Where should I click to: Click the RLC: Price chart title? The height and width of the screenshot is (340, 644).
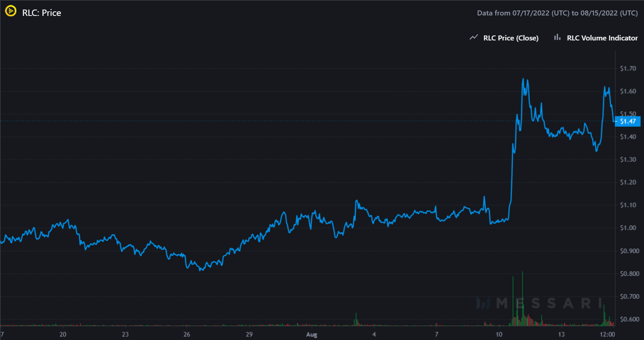coord(41,13)
